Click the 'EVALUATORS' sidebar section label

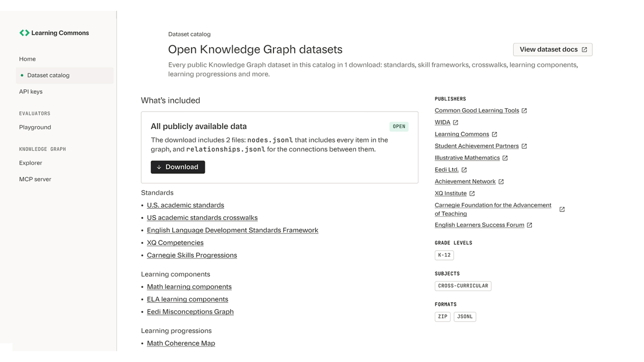(x=35, y=114)
